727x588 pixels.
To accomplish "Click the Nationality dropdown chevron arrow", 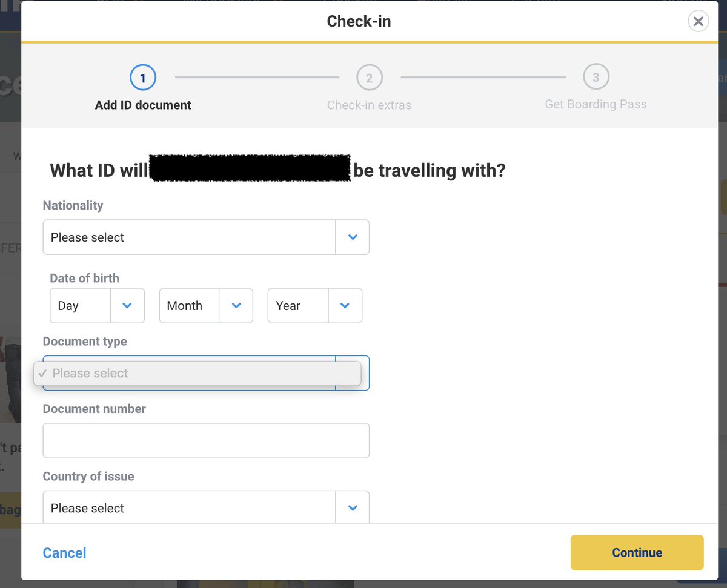I will coord(353,237).
